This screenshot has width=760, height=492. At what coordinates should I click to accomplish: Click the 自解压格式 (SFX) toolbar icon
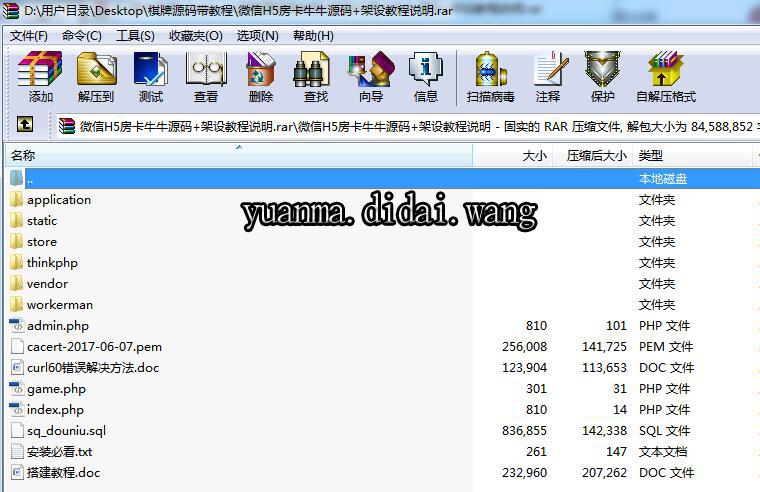coord(665,70)
